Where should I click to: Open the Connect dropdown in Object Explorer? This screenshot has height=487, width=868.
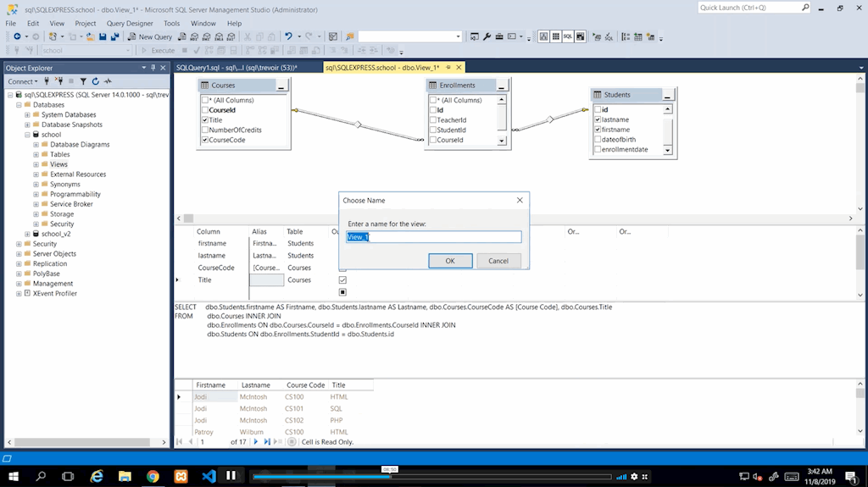[x=23, y=81]
